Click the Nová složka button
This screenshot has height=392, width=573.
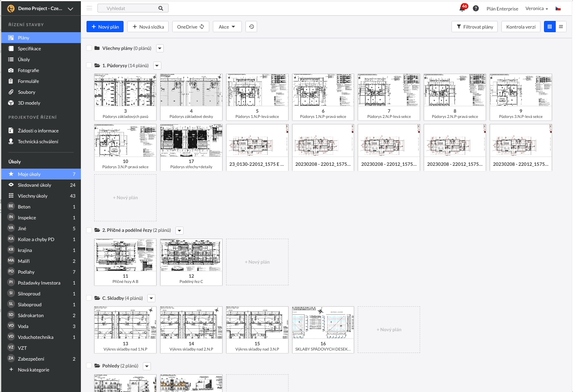click(x=148, y=27)
